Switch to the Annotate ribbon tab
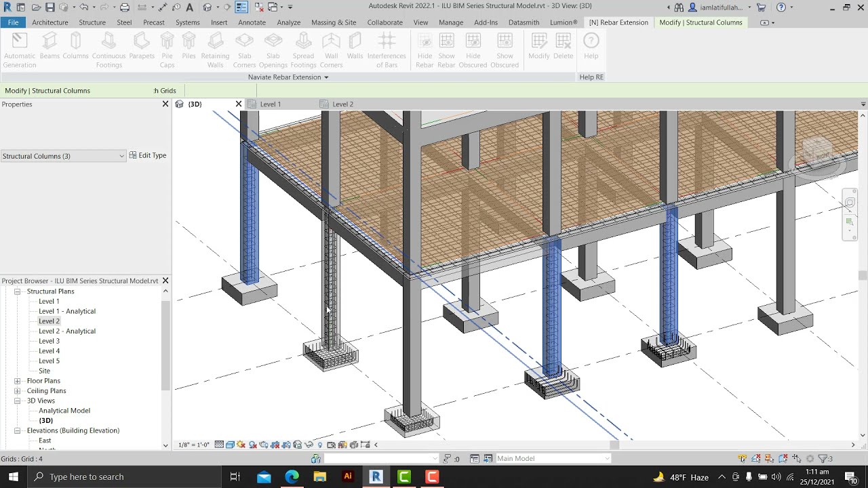The height and width of the screenshot is (488, 868). 252,22
